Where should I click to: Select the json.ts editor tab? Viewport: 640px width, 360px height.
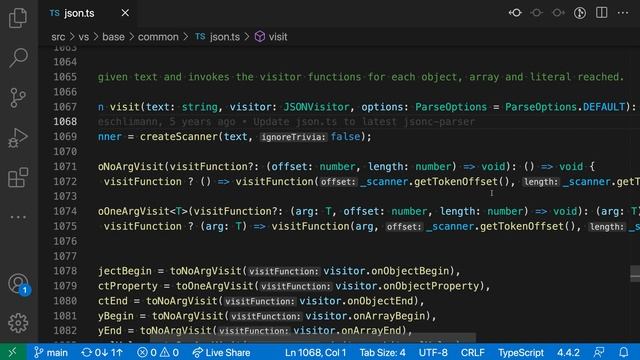pyautogui.click(x=88, y=13)
